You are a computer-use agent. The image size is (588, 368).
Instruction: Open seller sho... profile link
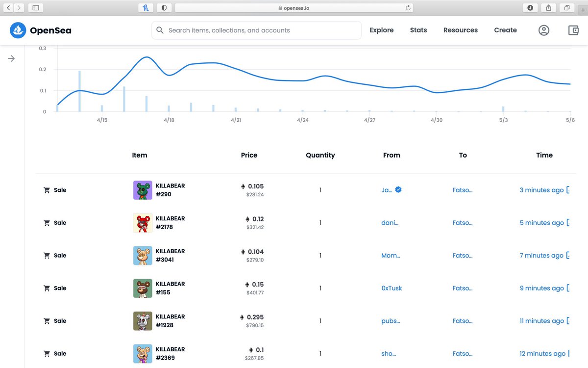click(389, 354)
